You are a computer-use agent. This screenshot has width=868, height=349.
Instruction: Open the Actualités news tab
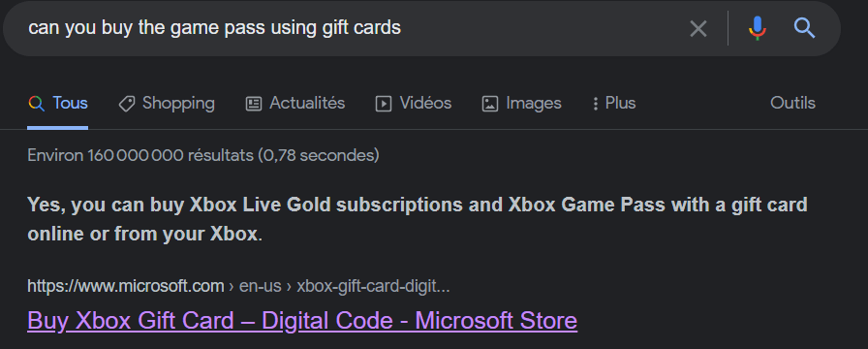(307, 103)
